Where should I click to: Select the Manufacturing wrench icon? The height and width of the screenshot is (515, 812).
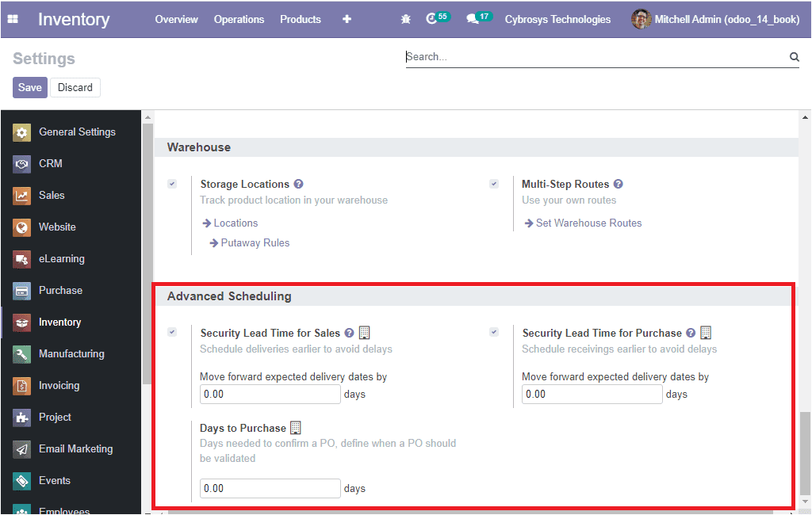(21, 354)
